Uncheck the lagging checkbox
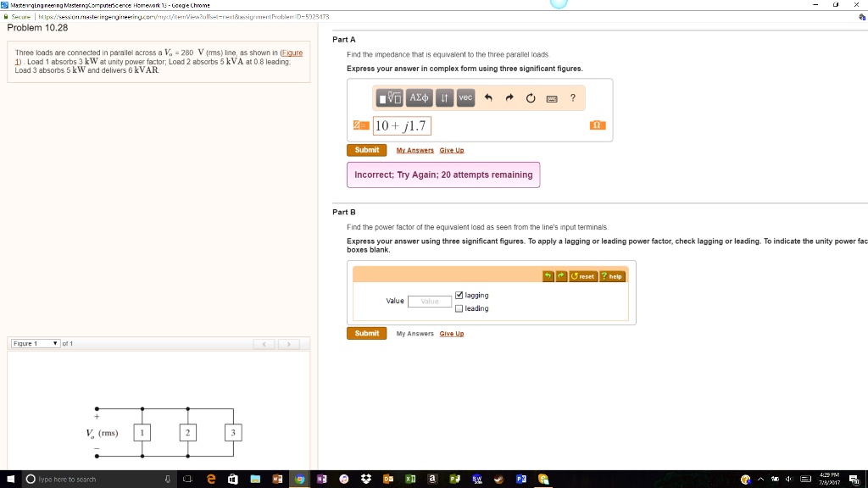Viewport: 868px width, 488px height. (x=459, y=295)
